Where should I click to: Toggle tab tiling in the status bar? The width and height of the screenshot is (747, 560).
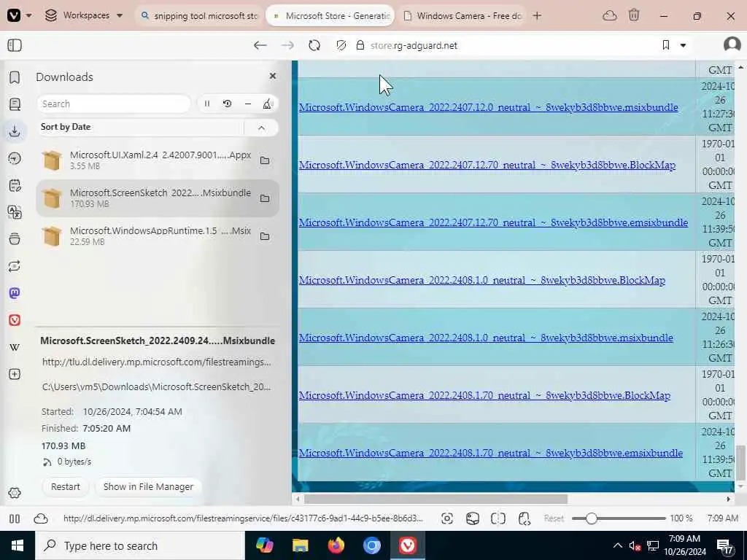coord(498,518)
